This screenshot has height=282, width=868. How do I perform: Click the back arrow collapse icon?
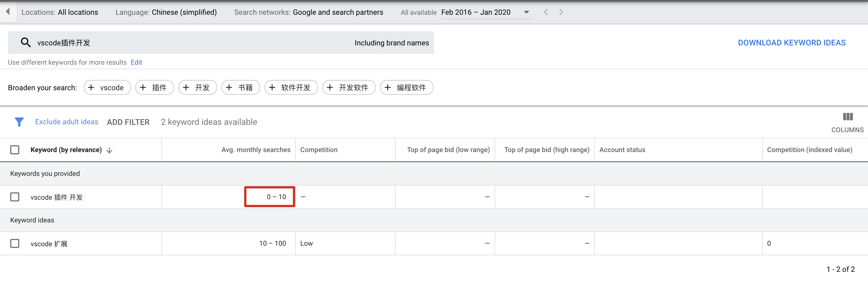pos(8,12)
